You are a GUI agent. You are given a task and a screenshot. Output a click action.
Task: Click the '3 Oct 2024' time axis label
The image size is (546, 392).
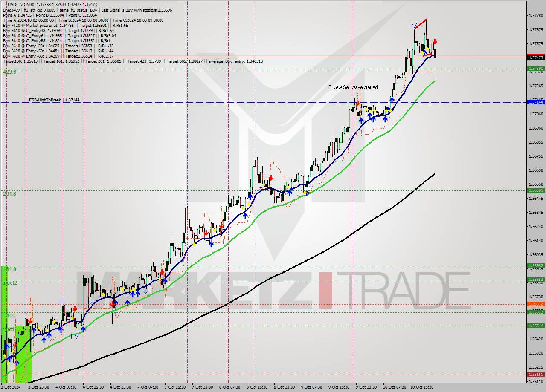tap(11, 387)
